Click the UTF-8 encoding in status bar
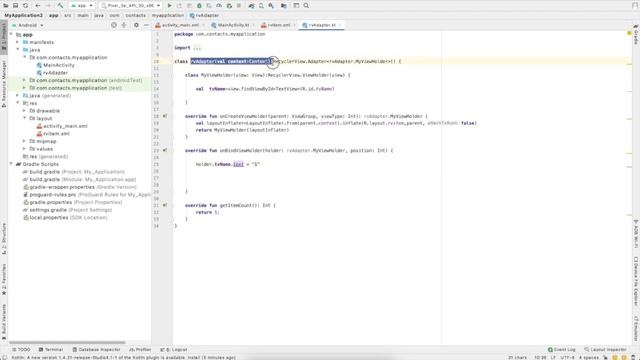Screen dimensions: 640x360 click(x=567, y=358)
